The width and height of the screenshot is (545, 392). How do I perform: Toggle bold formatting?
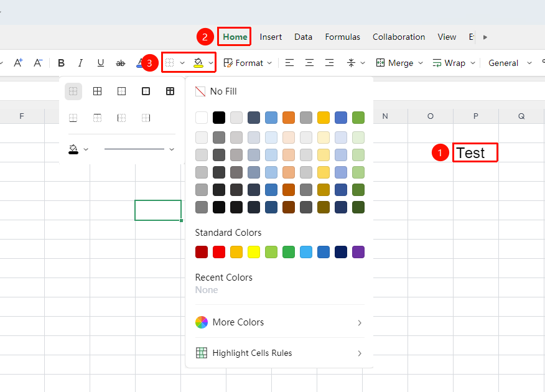[x=61, y=63]
